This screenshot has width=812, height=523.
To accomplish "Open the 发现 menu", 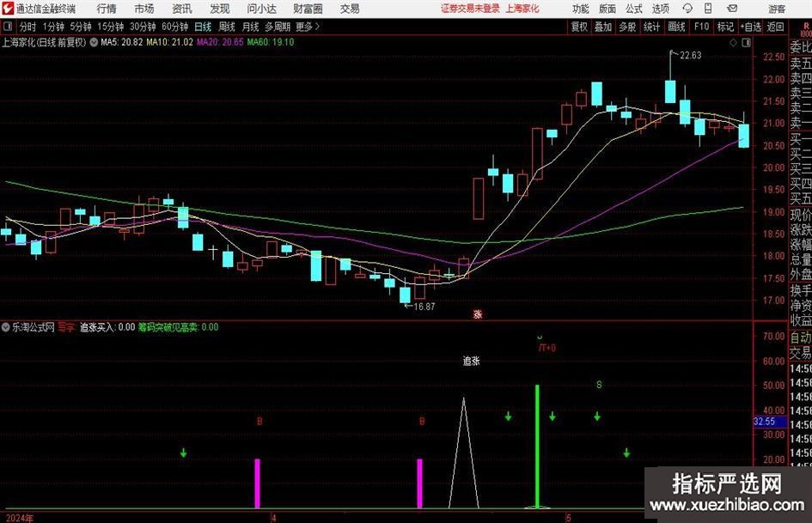I will click(x=220, y=9).
